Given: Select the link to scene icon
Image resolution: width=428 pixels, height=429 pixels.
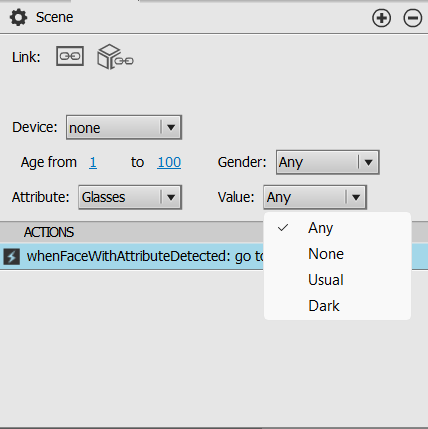Looking at the screenshot, I should click(70, 56).
